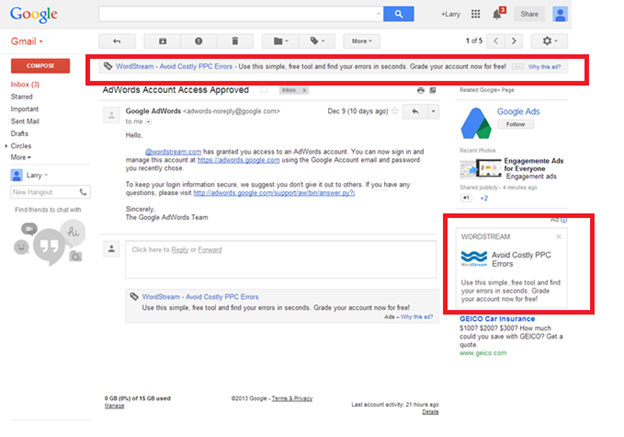This screenshot has height=437, width=624.
Task: Click the archive icon in toolbar
Action: (162, 41)
